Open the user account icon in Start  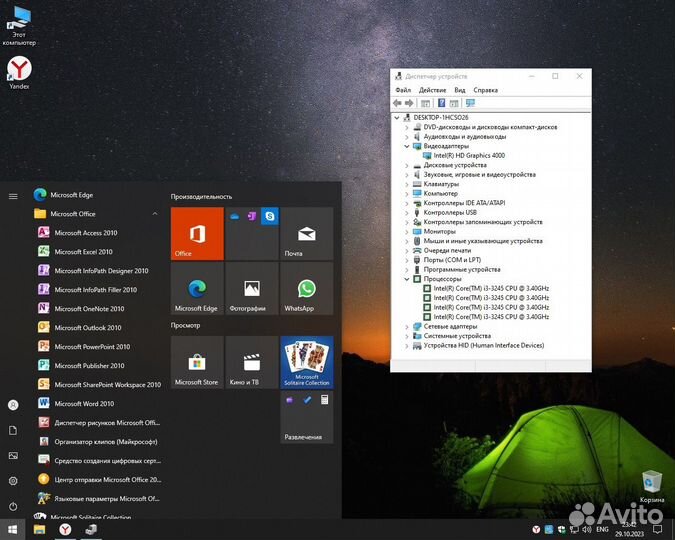13,405
